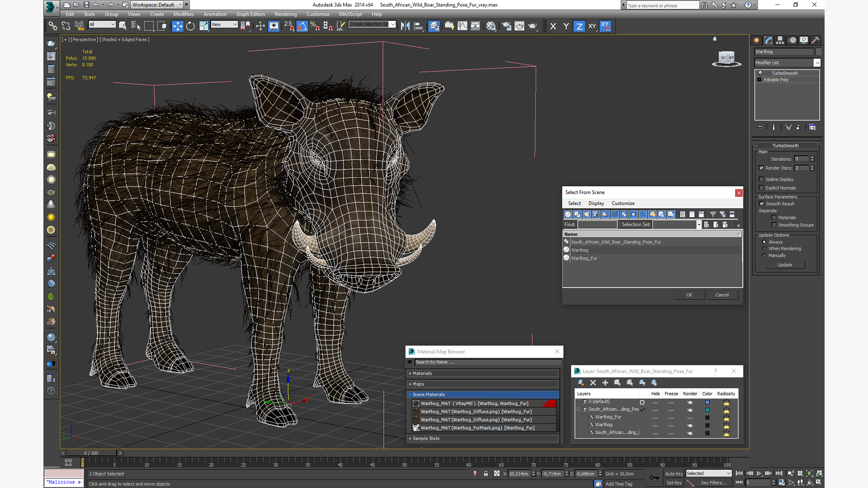Image resolution: width=868 pixels, height=488 pixels.
Task: Open the reference coordinate View dropdown
Action: [224, 24]
